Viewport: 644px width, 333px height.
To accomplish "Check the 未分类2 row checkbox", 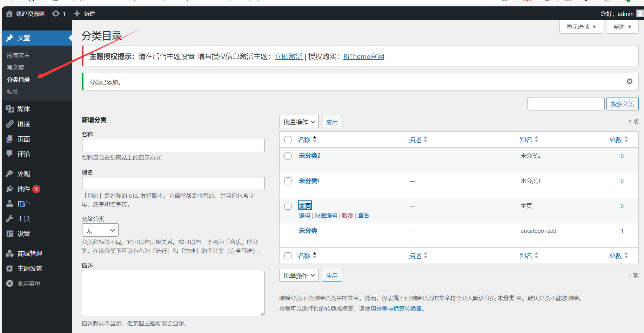I will [x=288, y=156].
